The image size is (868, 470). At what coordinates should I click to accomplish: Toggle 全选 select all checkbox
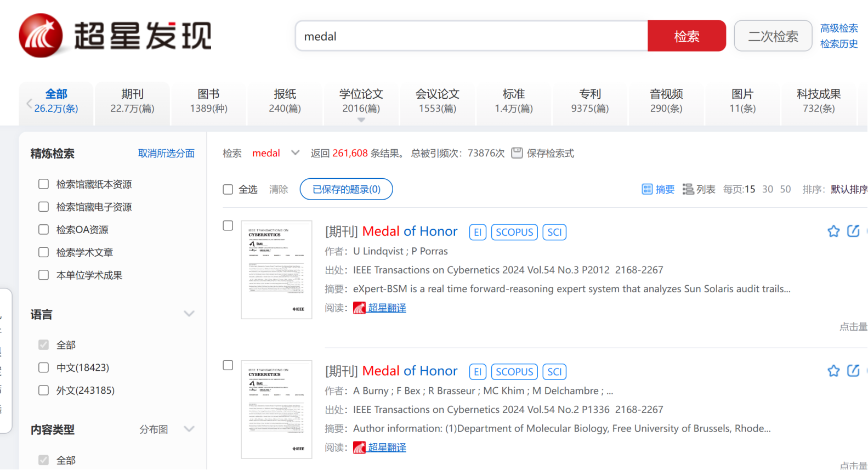click(x=228, y=189)
